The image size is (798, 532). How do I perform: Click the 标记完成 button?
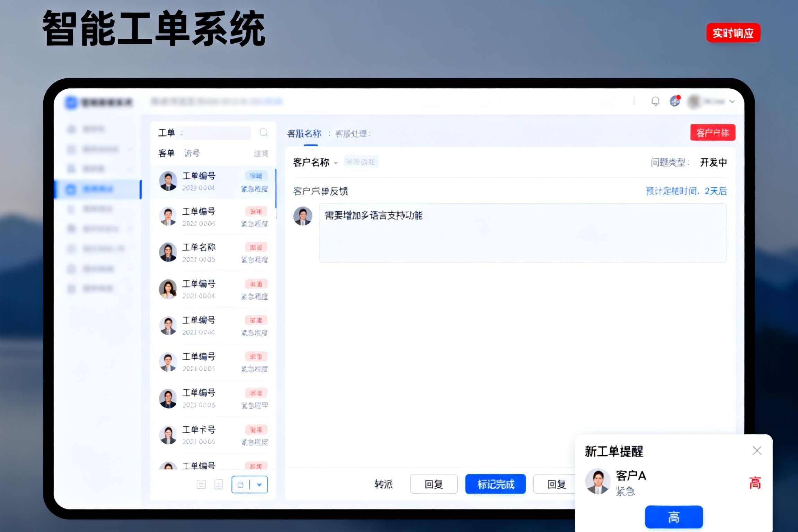tap(495, 484)
